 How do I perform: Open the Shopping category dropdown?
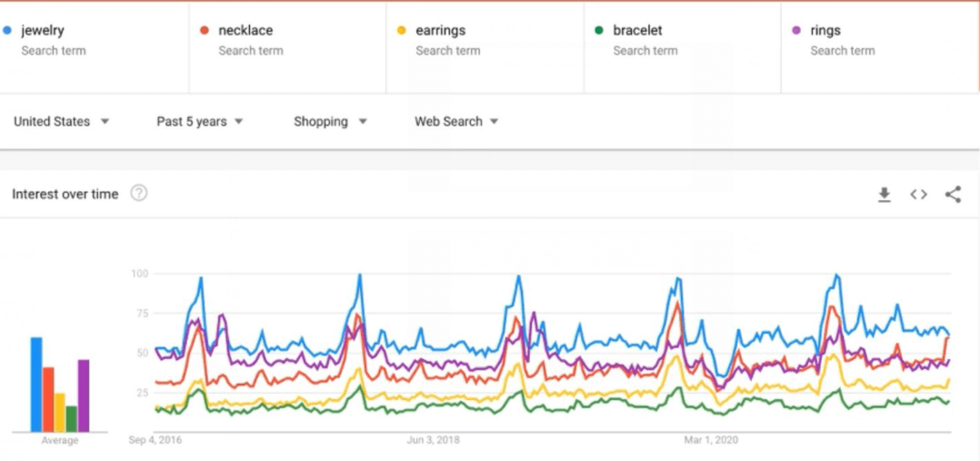330,122
